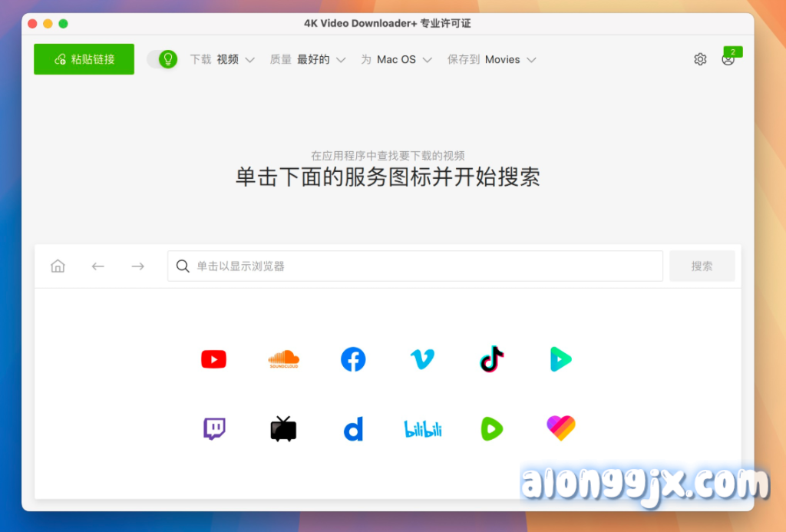The image size is (786, 532).
Task: Expand the Mac OS format dropdown
Action: 397,60
